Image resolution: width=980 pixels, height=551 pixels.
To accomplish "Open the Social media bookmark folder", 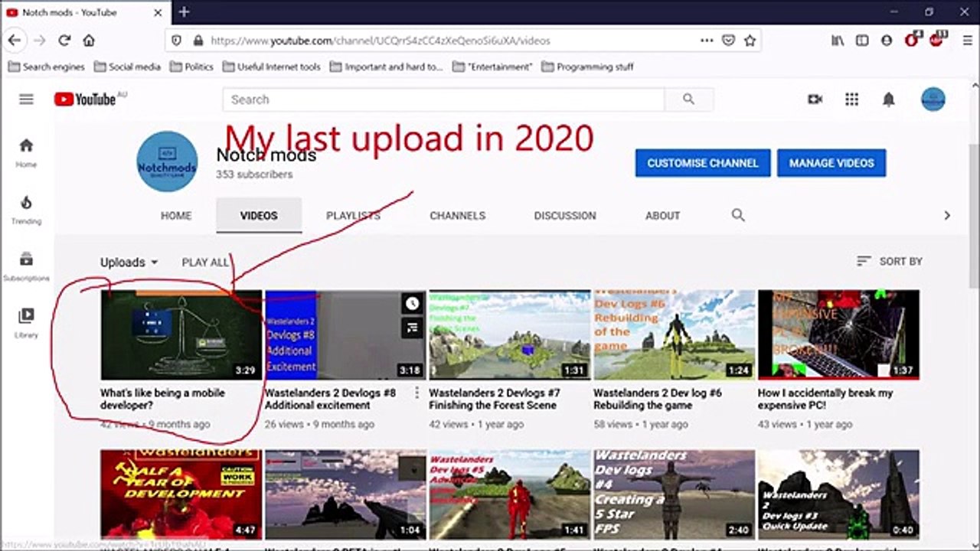I will click(127, 67).
